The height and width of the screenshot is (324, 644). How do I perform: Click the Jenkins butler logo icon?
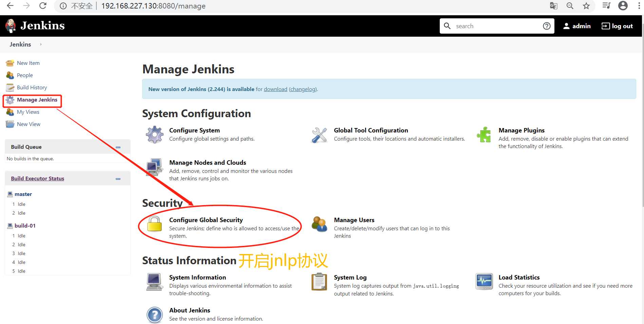pos(11,26)
